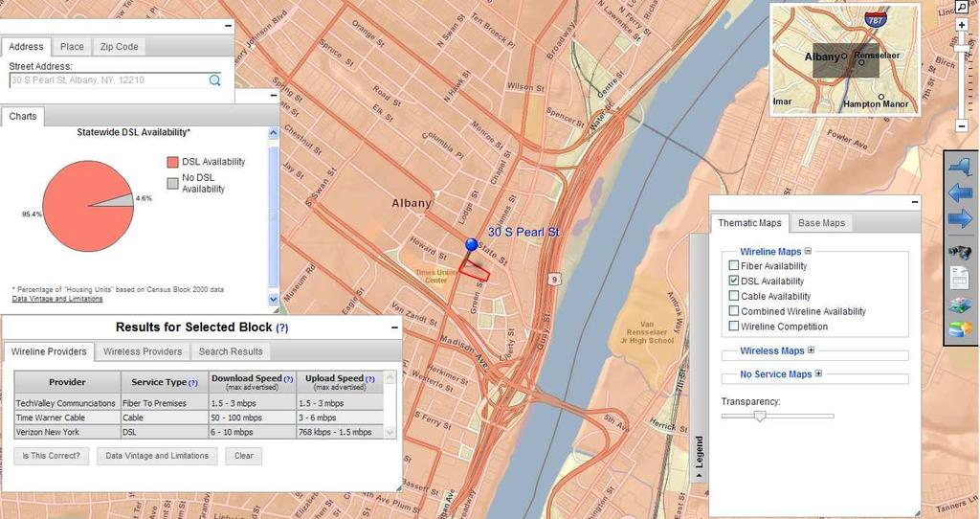Screen dimensions: 980x519
Task: Open the Wireless Providers tab
Action: (x=143, y=351)
